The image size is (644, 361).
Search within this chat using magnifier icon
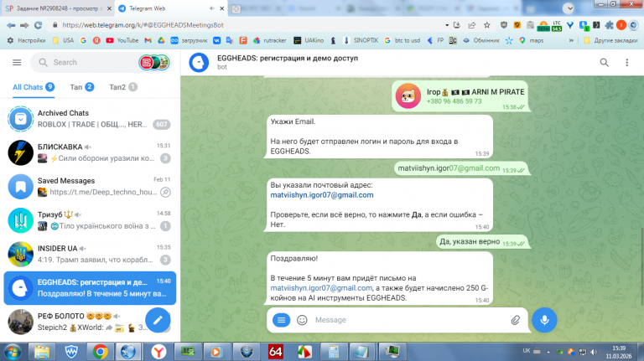(604, 62)
